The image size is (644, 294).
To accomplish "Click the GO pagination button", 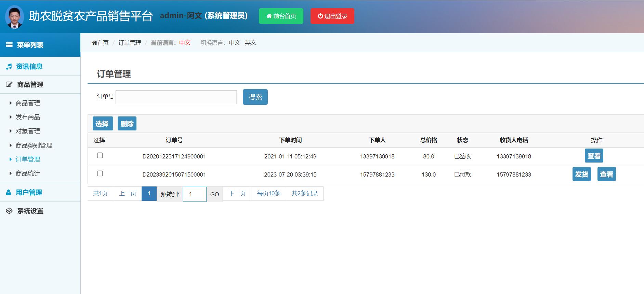I will pyautogui.click(x=214, y=194).
